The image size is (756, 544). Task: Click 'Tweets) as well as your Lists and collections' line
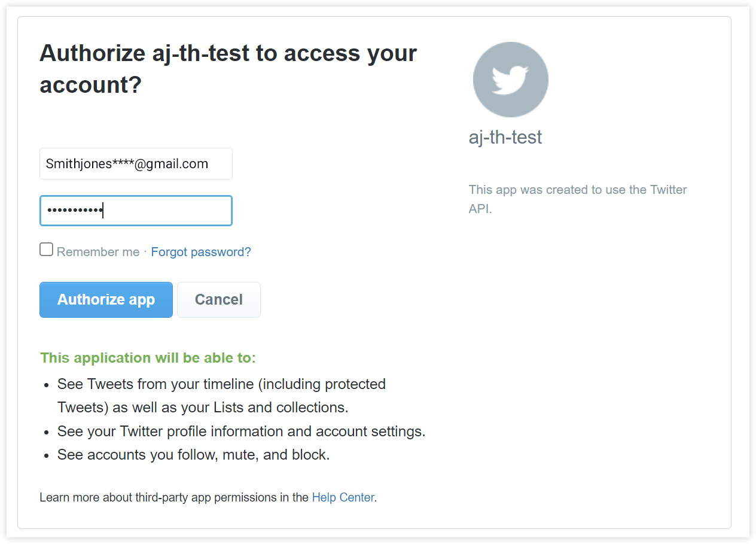point(203,408)
